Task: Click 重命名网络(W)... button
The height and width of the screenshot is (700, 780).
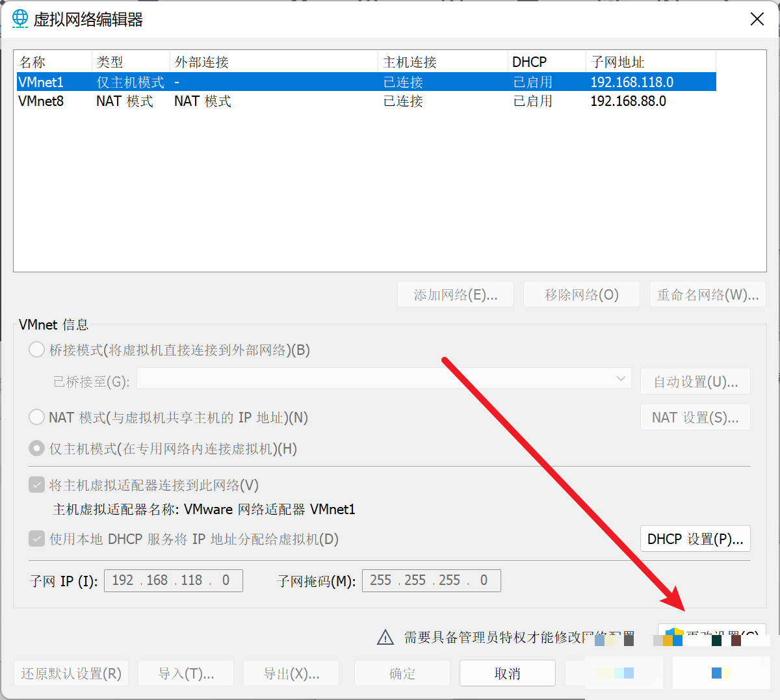Action: click(707, 294)
